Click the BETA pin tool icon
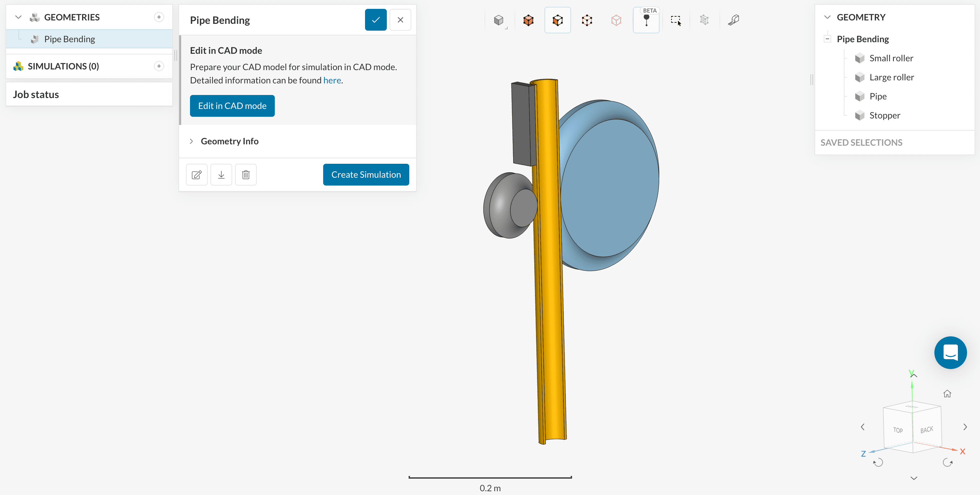This screenshot has width=980, height=495. click(x=646, y=20)
